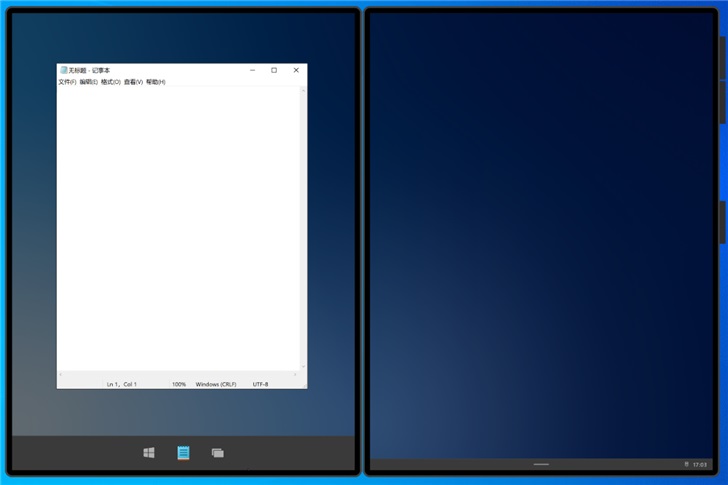Click the Notepad app icon in title bar
This screenshot has width=728, height=485.
pyautogui.click(x=64, y=70)
